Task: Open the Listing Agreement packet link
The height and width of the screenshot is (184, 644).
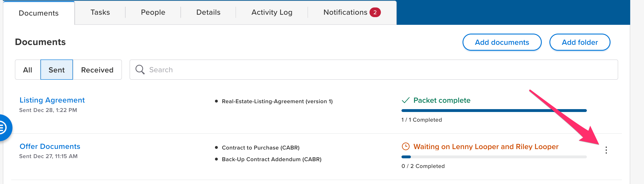Action: [x=52, y=100]
